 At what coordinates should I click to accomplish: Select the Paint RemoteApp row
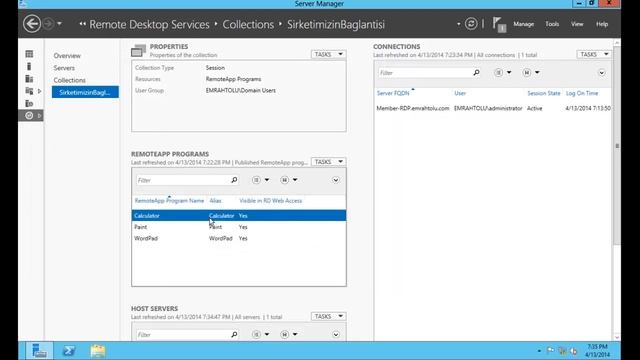[239, 227]
